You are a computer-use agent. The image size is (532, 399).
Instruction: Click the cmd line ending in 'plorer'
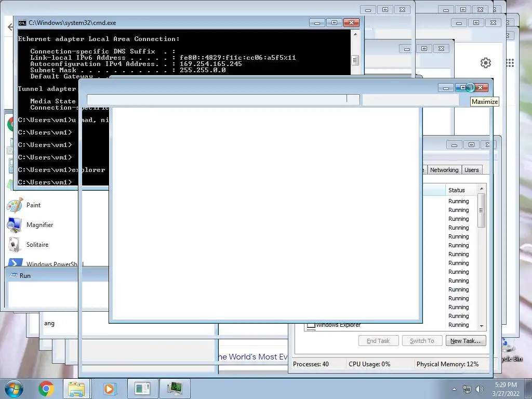coord(61,170)
